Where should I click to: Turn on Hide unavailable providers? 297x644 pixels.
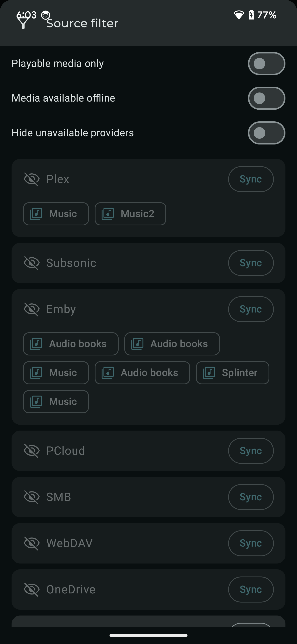[266, 133]
